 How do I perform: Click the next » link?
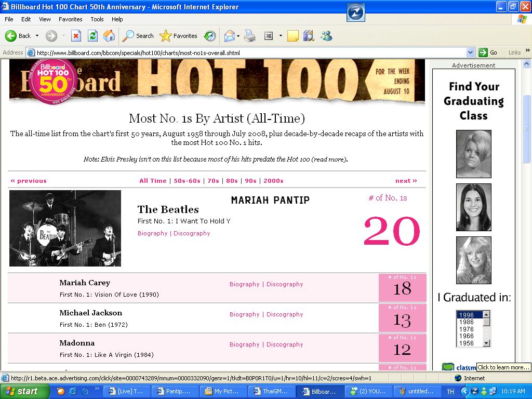[406, 181]
